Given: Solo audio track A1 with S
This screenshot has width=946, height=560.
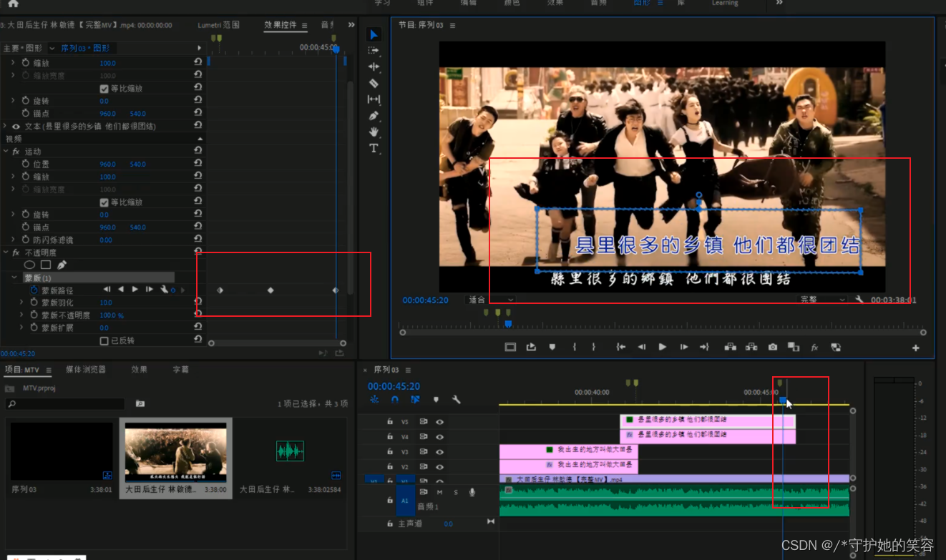Looking at the screenshot, I should pos(456,492).
